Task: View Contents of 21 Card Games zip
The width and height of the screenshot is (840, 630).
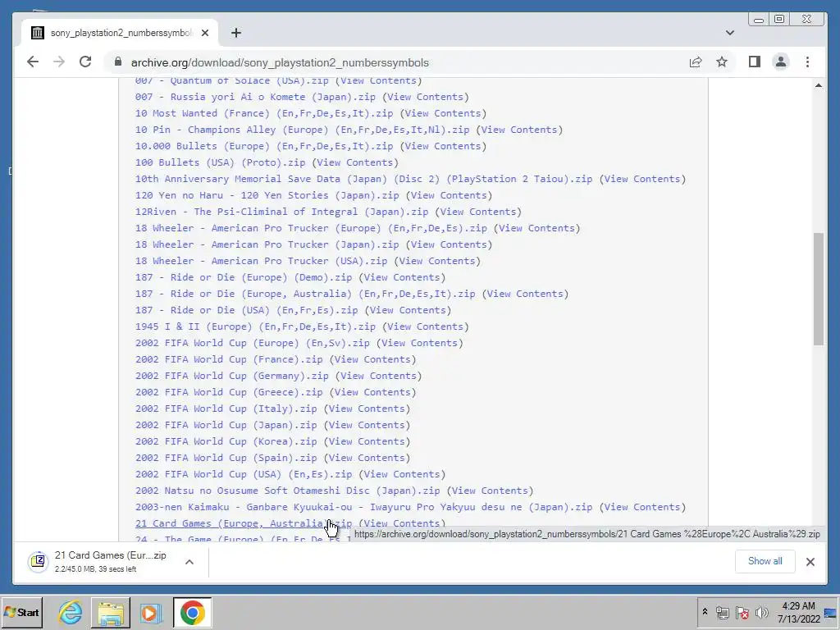Action: point(404,523)
